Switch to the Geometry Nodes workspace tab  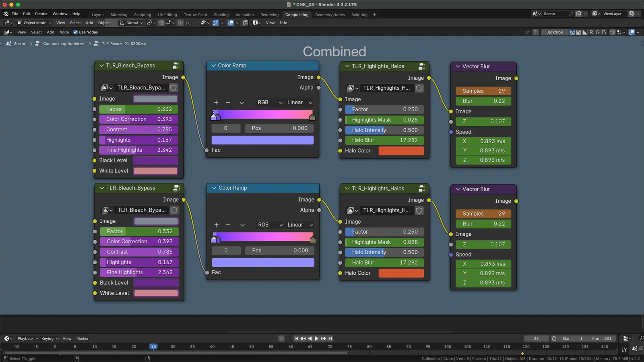point(330,15)
